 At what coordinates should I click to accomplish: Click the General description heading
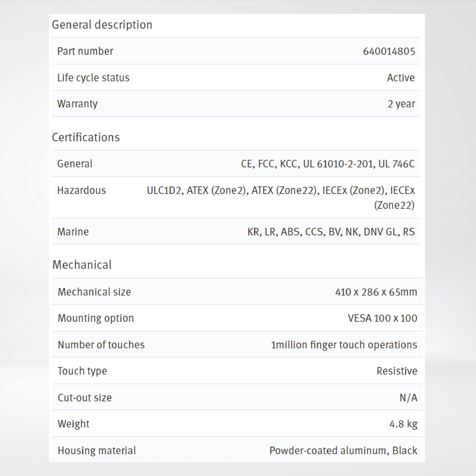(x=102, y=25)
